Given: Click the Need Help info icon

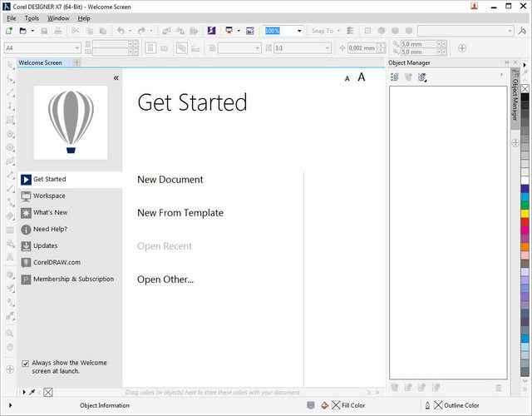Looking at the screenshot, I should (x=27, y=230).
